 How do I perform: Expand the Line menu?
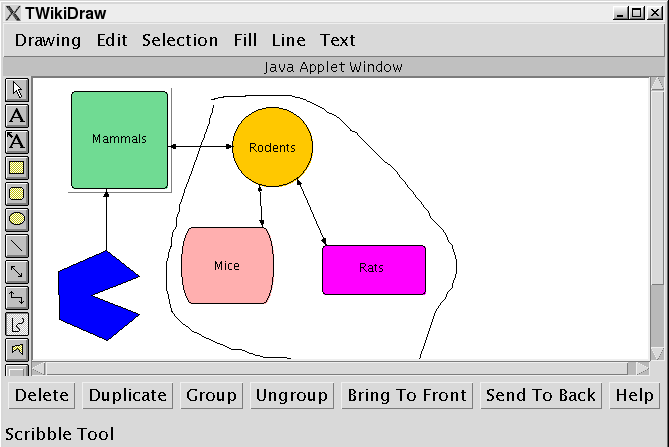coord(289,40)
